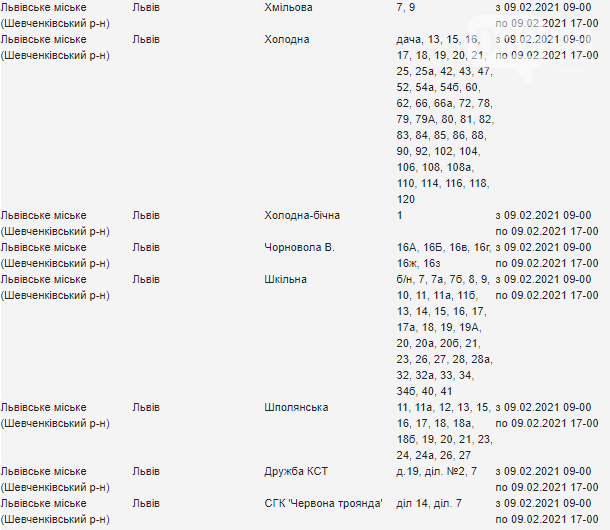Click the watermark logo in top-right corner
This screenshot has height=530, width=610.
click(535, 45)
